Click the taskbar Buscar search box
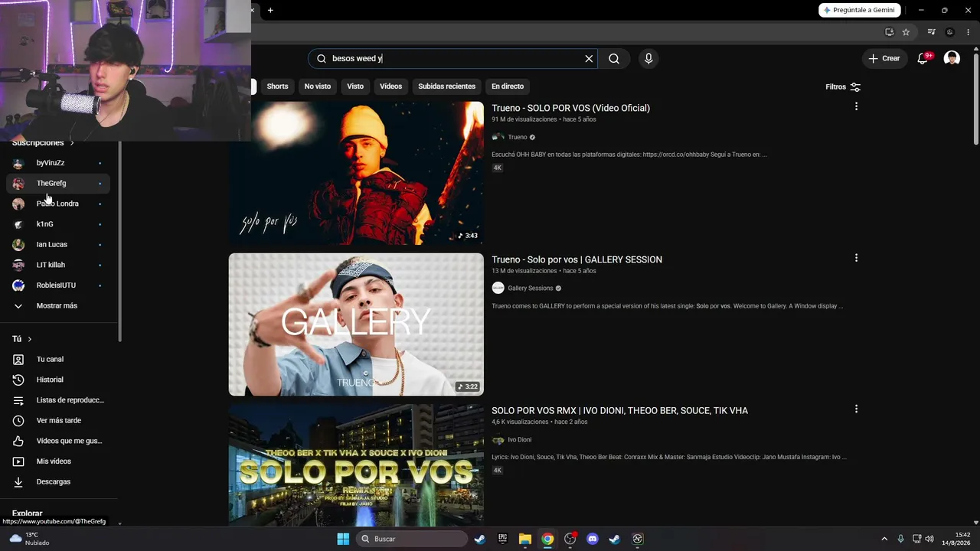Screen dimensions: 980x551 412,539
